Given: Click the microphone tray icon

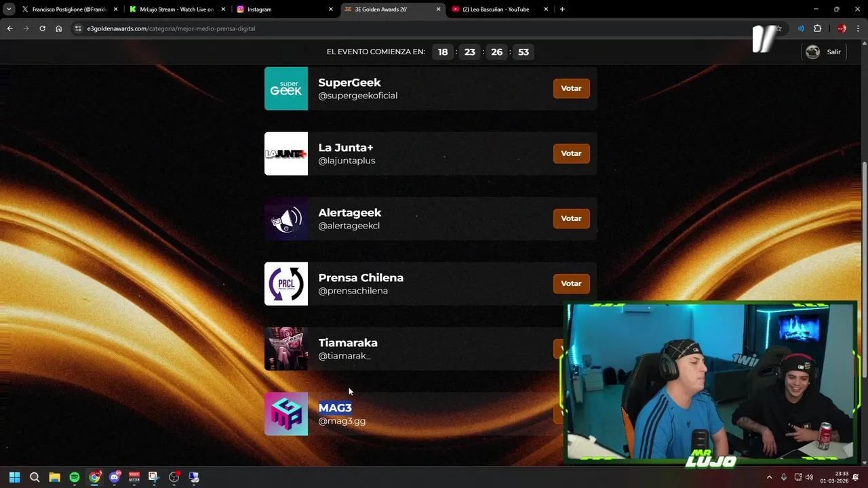Looking at the screenshot, I should point(784,477).
